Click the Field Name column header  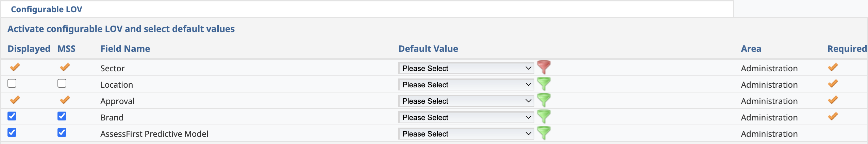(x=125, y=49)
